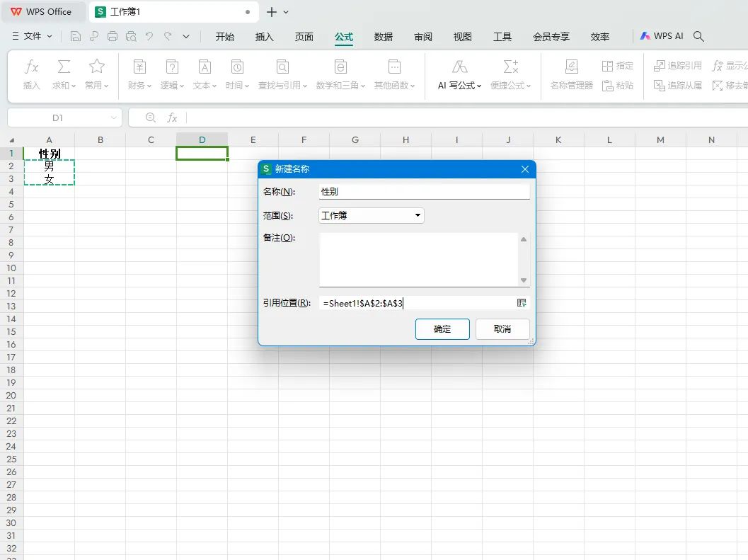Open the 逻辑 functions dropdown

point(172,75)
